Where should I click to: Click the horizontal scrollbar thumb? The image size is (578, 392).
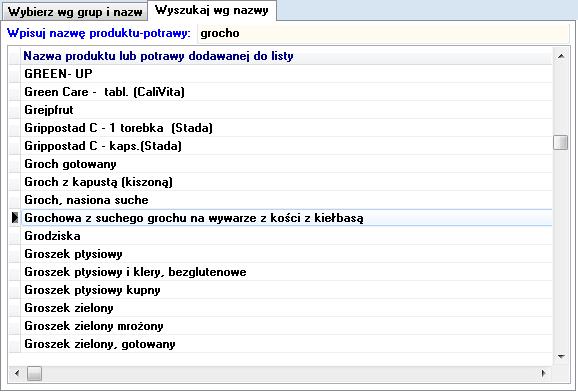coord(34,374)
